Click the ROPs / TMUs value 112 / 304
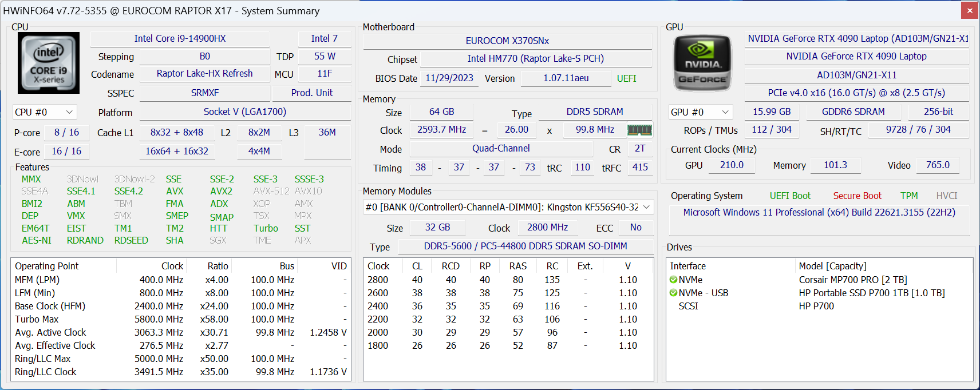 tap(772, 129)
